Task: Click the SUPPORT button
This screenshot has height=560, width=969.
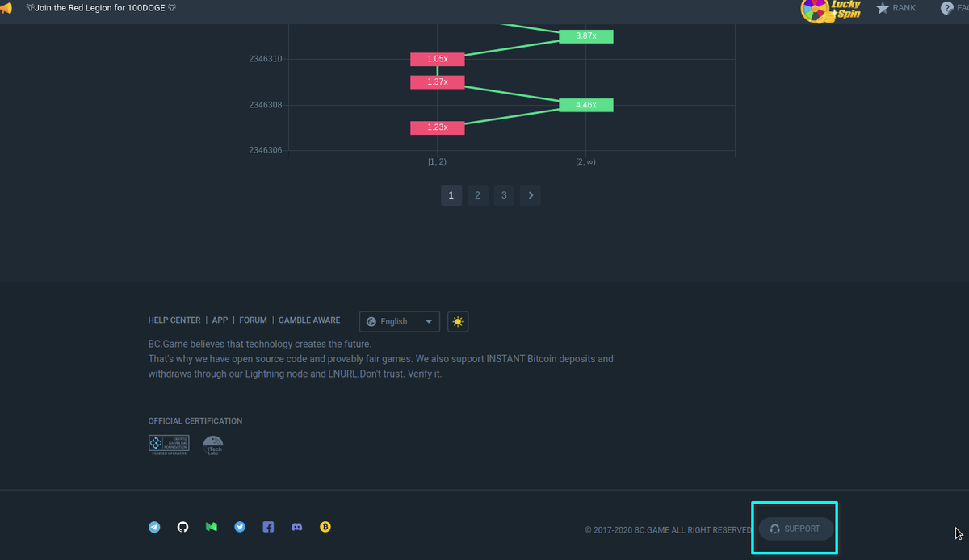Action: pyautogui.click(x=795, y=529)
